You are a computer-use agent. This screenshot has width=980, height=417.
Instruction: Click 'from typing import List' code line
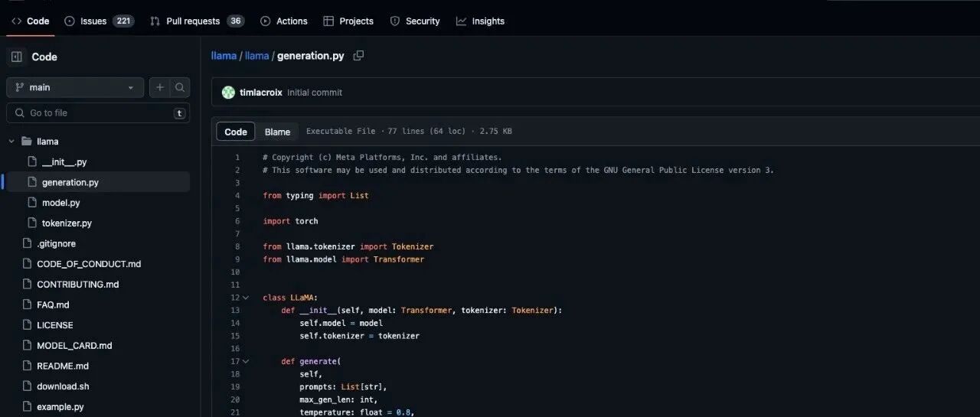(315, 195)
